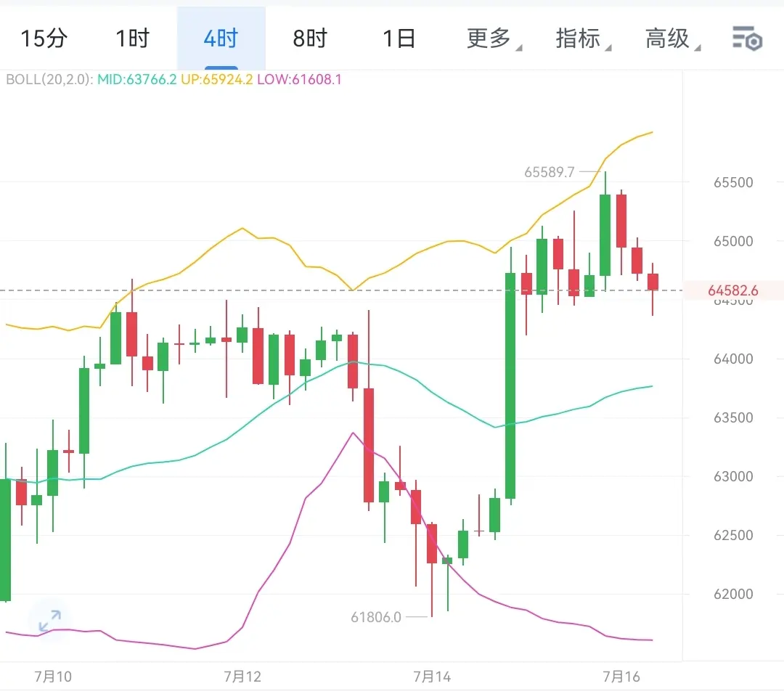Click the 7月14 date label
Screen dimensions: 784x694
click(432, 677)
